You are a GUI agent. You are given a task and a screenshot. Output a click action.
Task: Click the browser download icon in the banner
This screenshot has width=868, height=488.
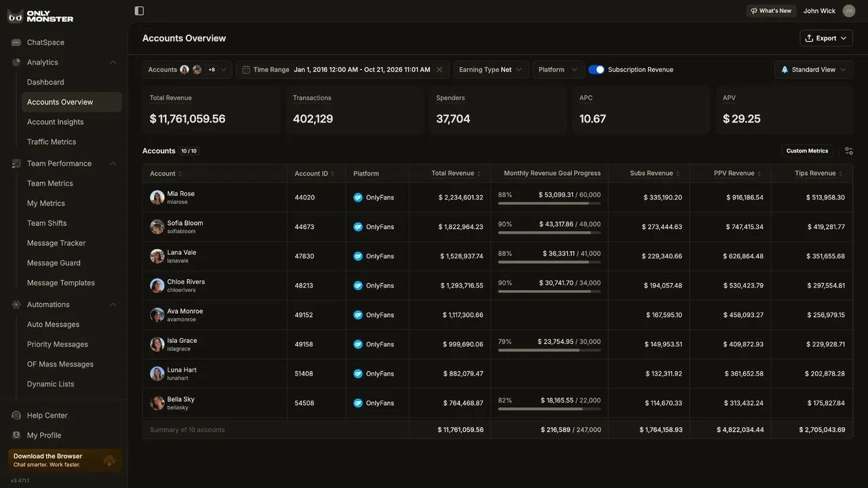coord(109,461)
